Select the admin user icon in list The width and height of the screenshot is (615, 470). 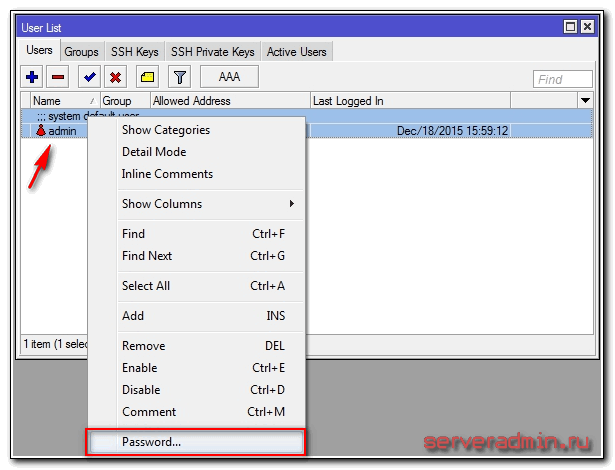click(x=41, y=131)
